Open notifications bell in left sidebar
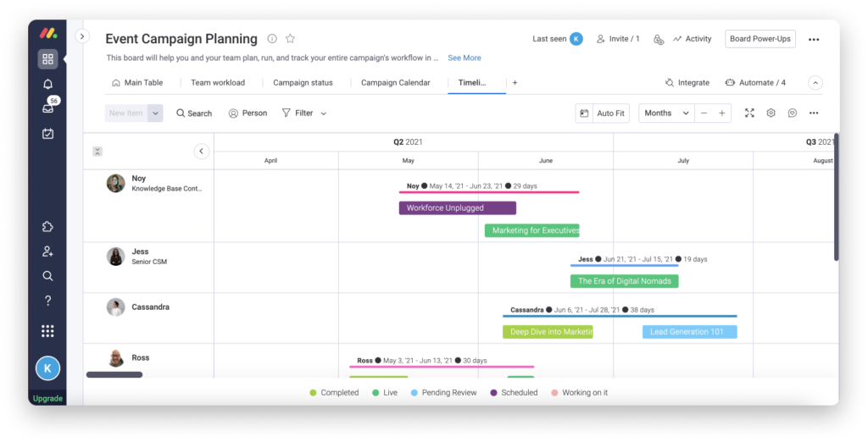 click(47, 84)
